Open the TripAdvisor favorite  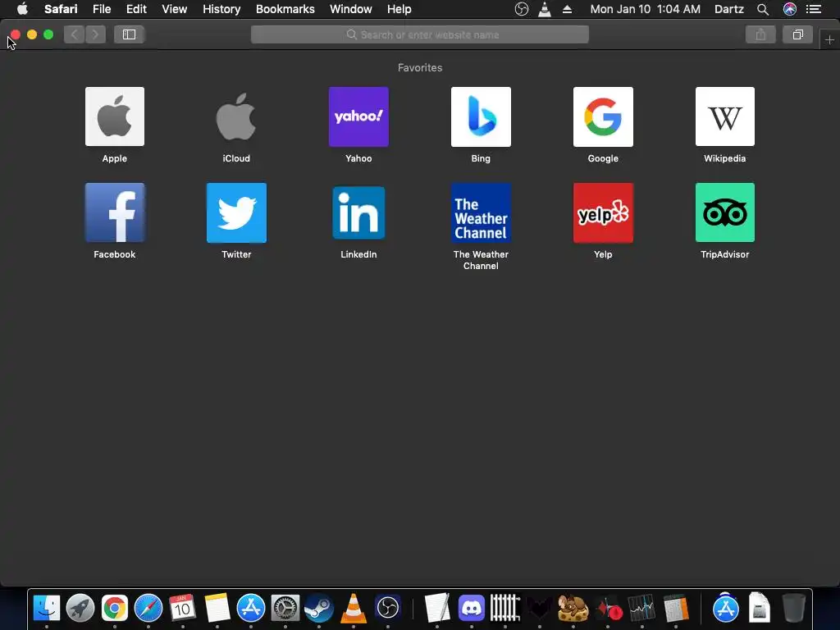tap(725, 212)
